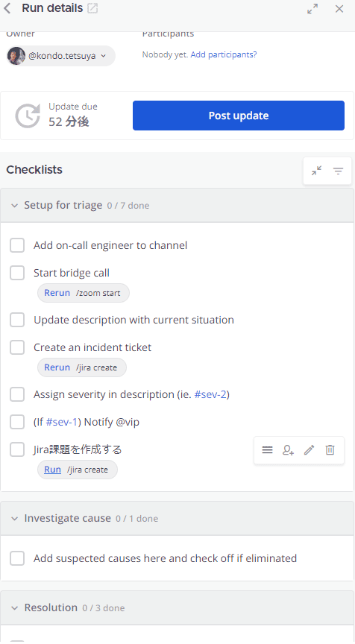This screenshot has height=644, width=355.
Task: Open the Add participants? link
Action: 224,54
